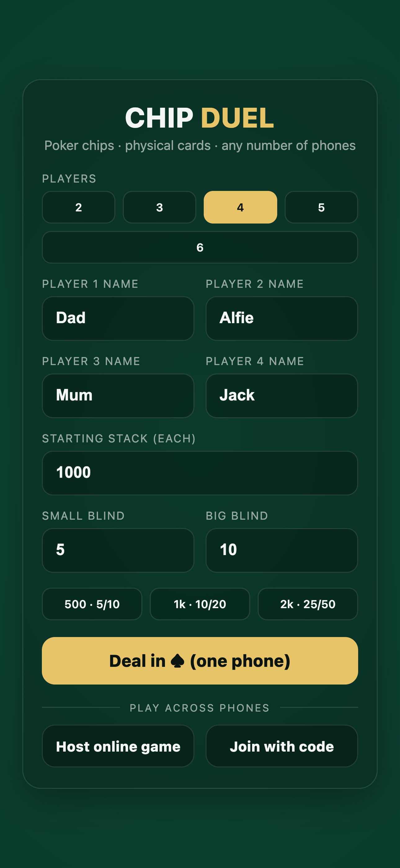
Task: Tap Join with code
Action: (282, 746)
